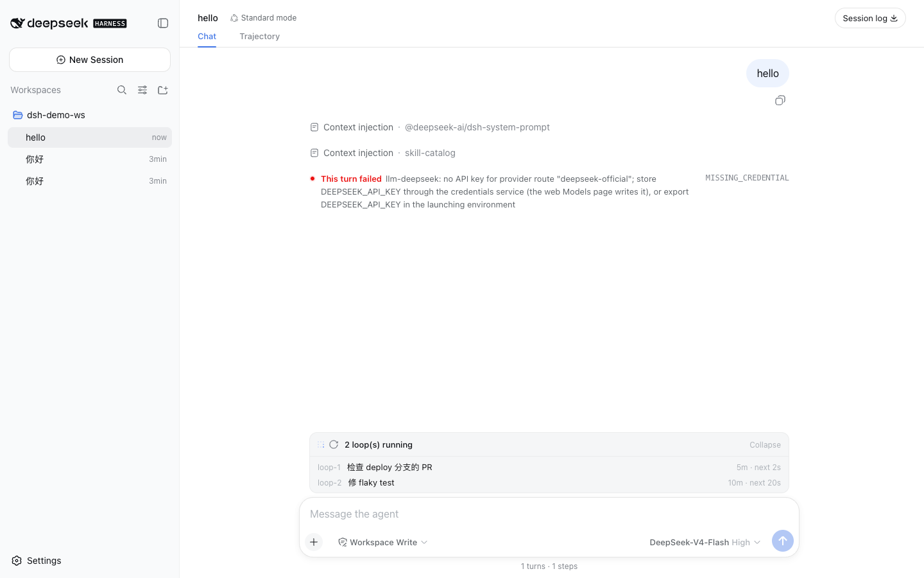Switch to the Trajectory tab

pos(260,37)
